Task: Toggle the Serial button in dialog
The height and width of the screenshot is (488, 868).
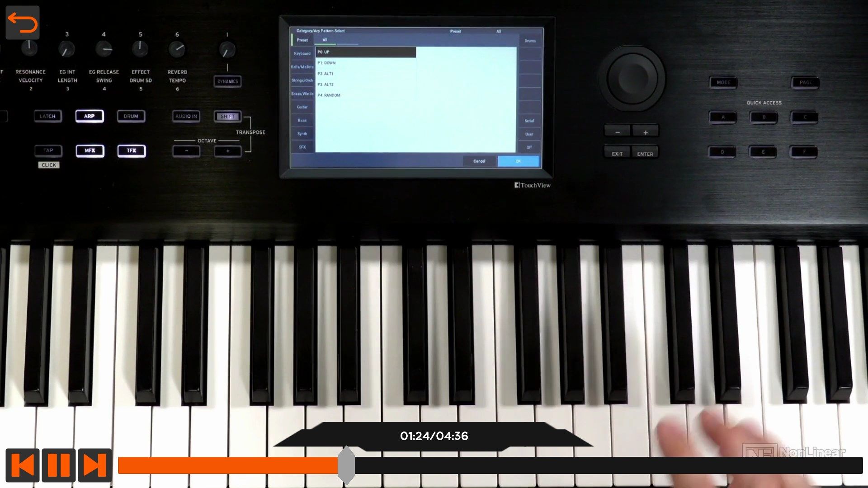Action: point(528,120)
